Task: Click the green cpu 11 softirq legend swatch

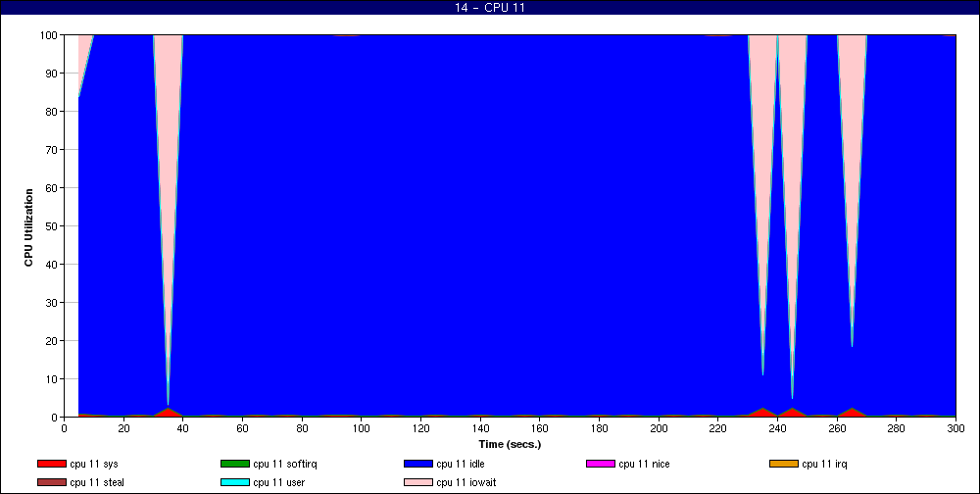Action: [234, 464]
